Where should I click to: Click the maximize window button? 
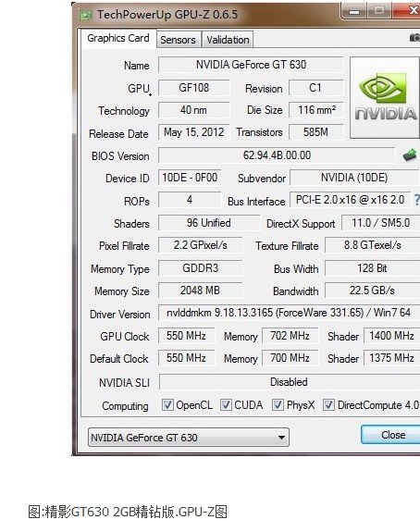[379, 11]
